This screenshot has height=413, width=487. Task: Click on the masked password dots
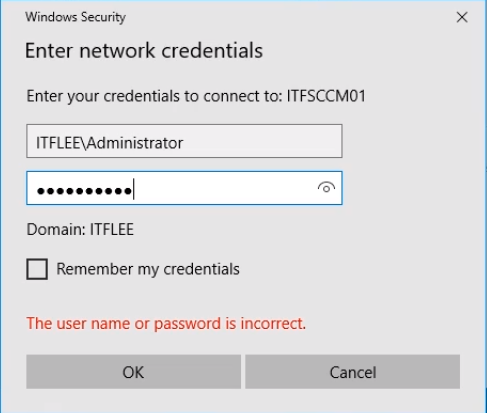point(84,191)
